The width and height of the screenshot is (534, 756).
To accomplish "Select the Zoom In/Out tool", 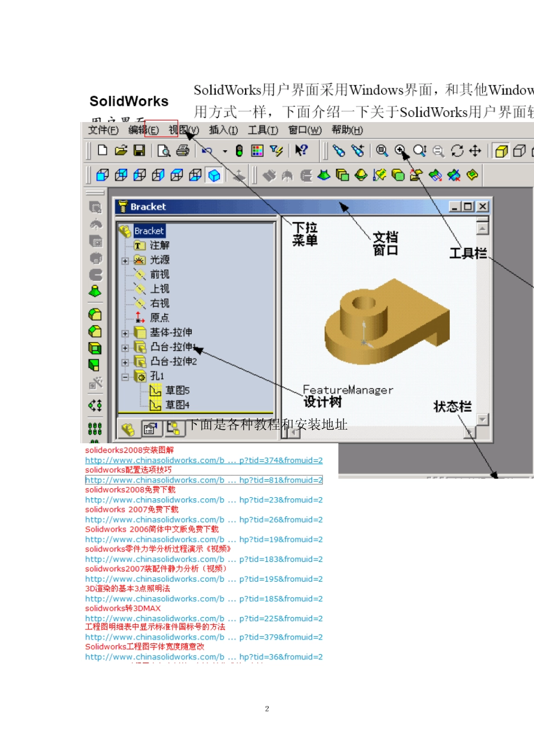I will pos(419,150).
